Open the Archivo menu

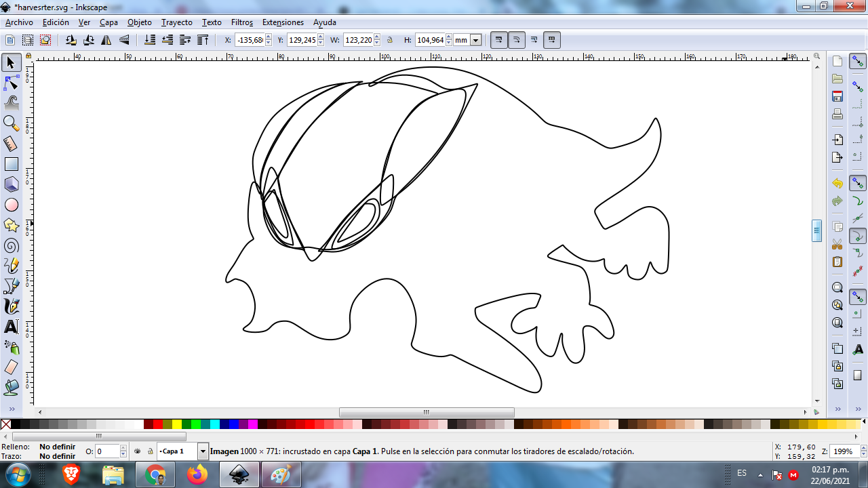coord(19,22)
